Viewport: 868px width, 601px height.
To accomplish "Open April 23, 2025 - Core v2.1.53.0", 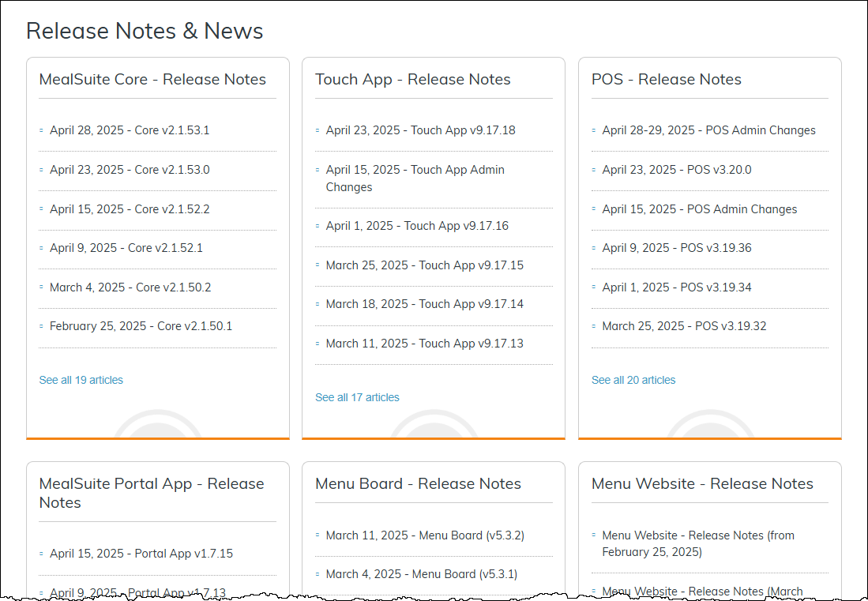I will [x=130, y=170].
